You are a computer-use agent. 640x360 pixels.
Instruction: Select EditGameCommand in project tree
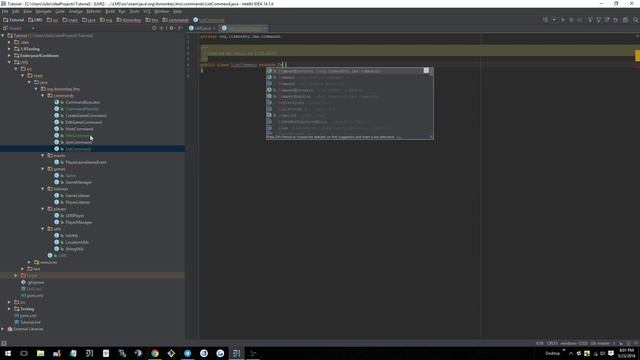tap(84, 122)
